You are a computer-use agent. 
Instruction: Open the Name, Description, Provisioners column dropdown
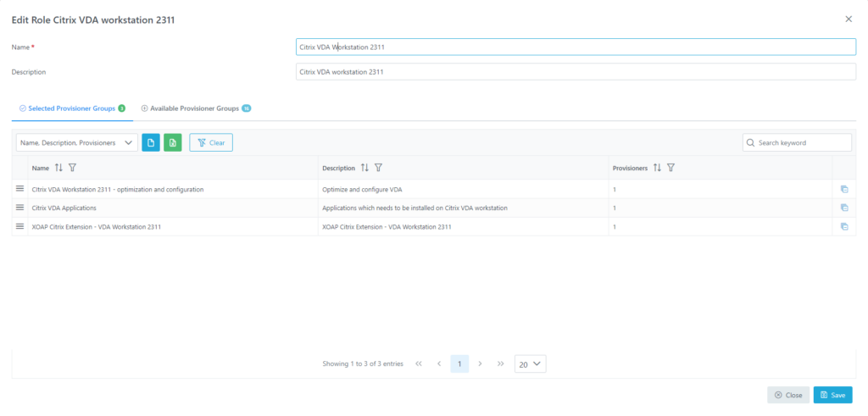point(77,142)
